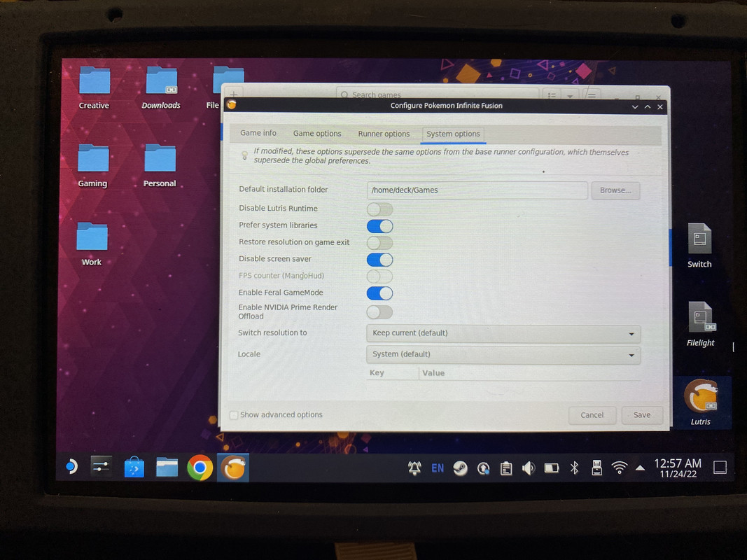Open Steam tray icon

click(x=460, y=468)
